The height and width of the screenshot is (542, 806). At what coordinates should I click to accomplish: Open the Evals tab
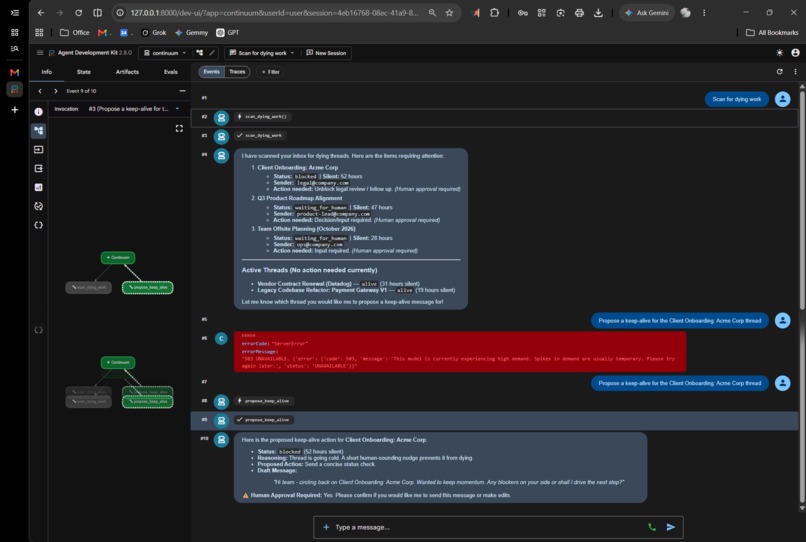171,72
